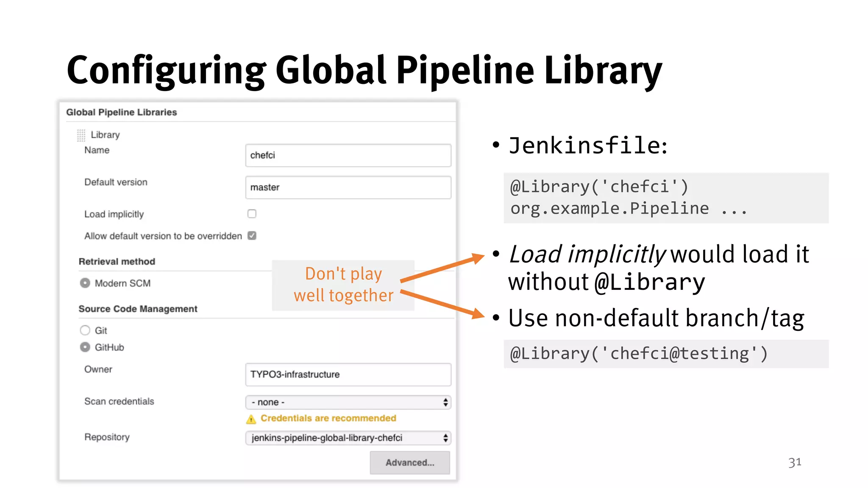Screen dimensions: 868x488
Task: Select the Modern SCM radio button
Action: tap(85, 283)
